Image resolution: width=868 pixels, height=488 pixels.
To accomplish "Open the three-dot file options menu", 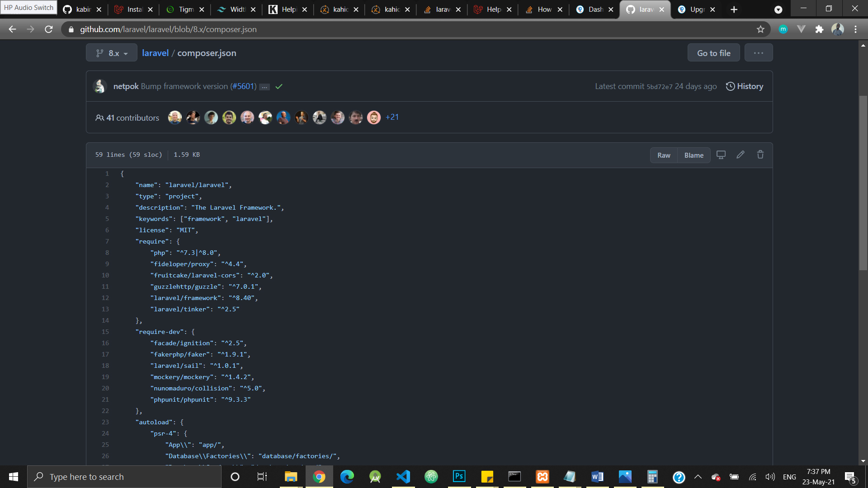I will [758, 53].
